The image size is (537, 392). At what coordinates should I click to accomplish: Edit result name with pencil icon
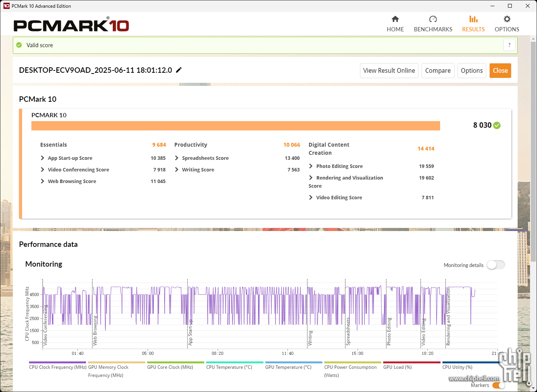[179, 70]
